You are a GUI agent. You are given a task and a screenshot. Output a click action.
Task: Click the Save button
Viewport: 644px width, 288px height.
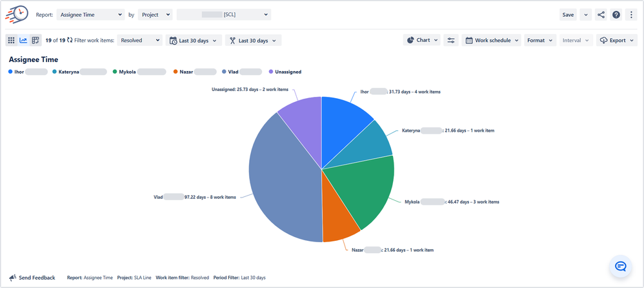(x=568, y=15)
